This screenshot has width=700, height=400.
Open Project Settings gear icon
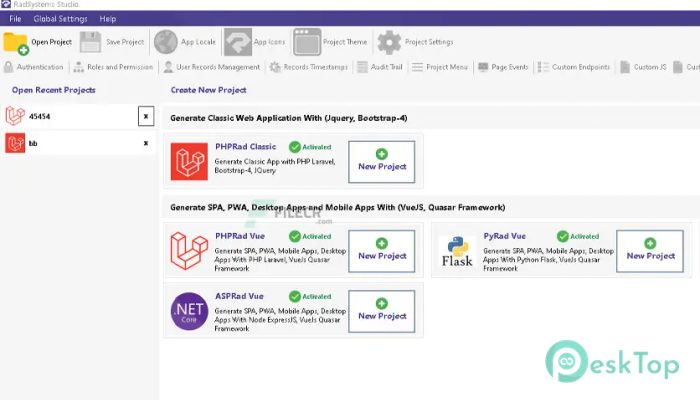[x=389, y=42]
